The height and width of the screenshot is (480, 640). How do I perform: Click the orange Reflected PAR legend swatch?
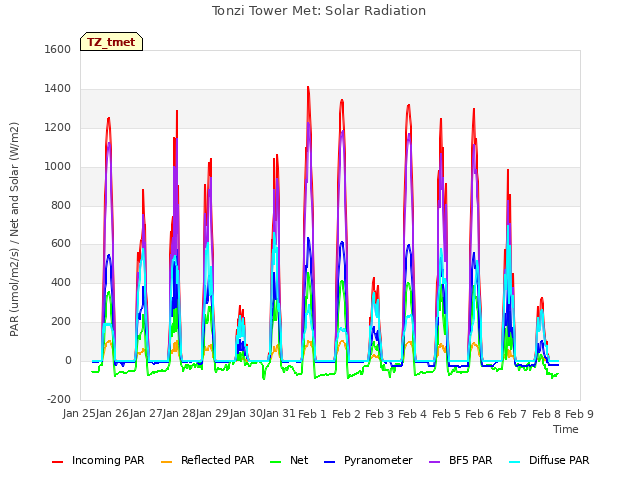[167, 462]
